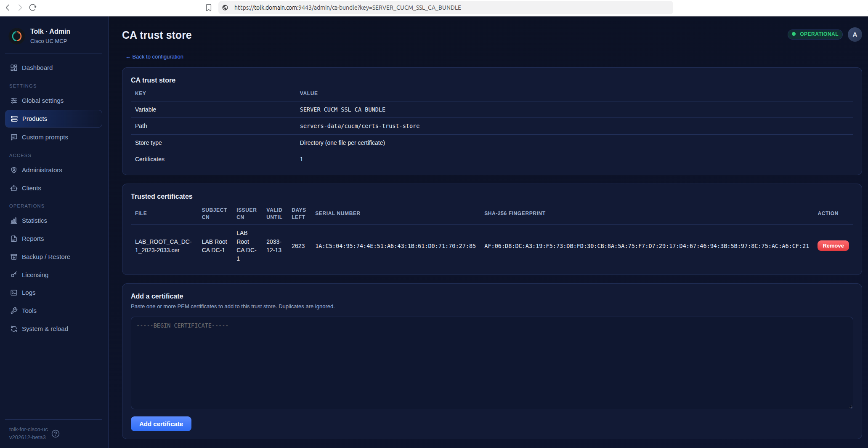Open the help question mark icon
868x448 pixels.
click(56, 434)
